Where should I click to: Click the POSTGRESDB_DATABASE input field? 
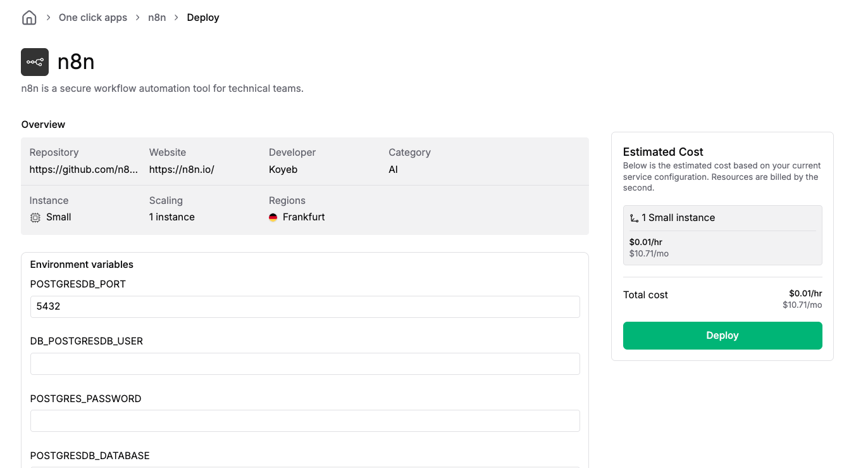pos(305,467)
